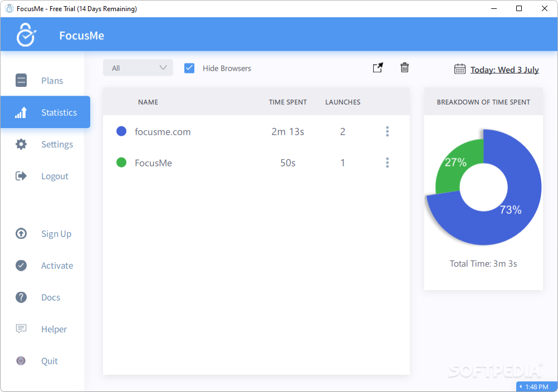Open the Plans section
Viewport: 558px width, 392px height.
tap(52, 81)
